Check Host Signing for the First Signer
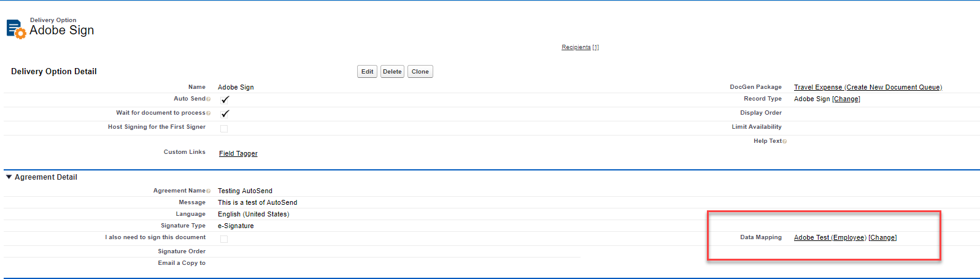Screen dimensions: 980x279 pos(224,128)
